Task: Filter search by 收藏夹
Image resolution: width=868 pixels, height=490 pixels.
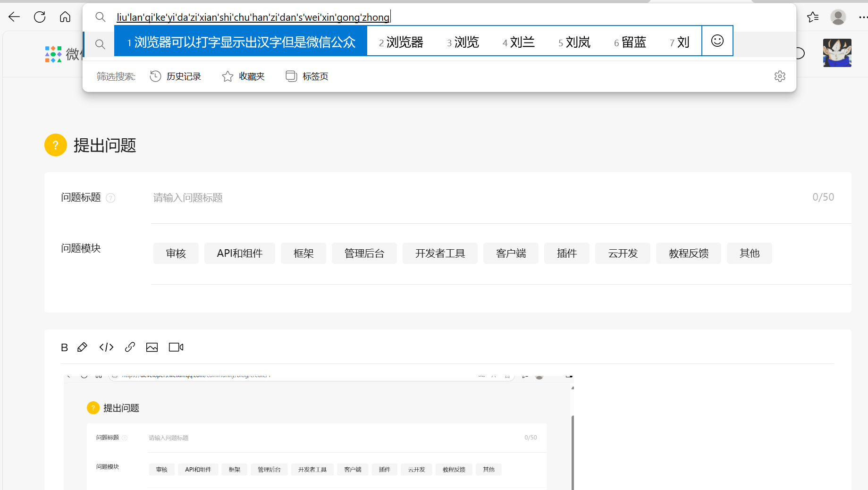Action: 243,76
